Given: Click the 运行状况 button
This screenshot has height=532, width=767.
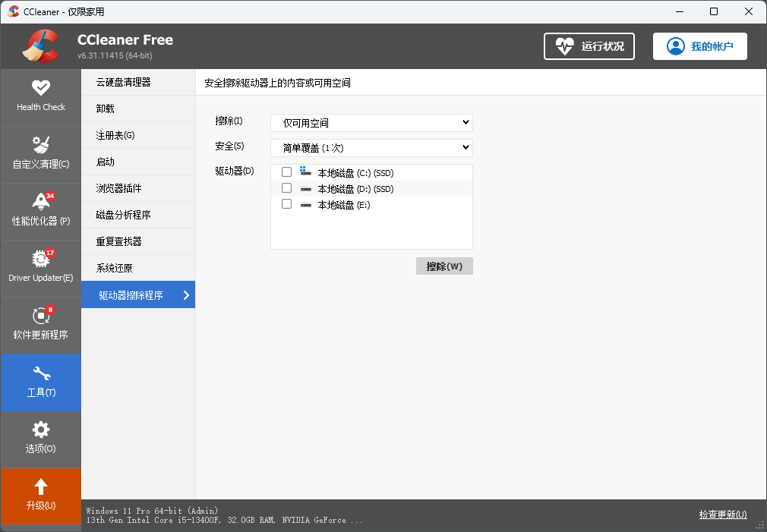Looking at the screenshot, I should [589, 46].
